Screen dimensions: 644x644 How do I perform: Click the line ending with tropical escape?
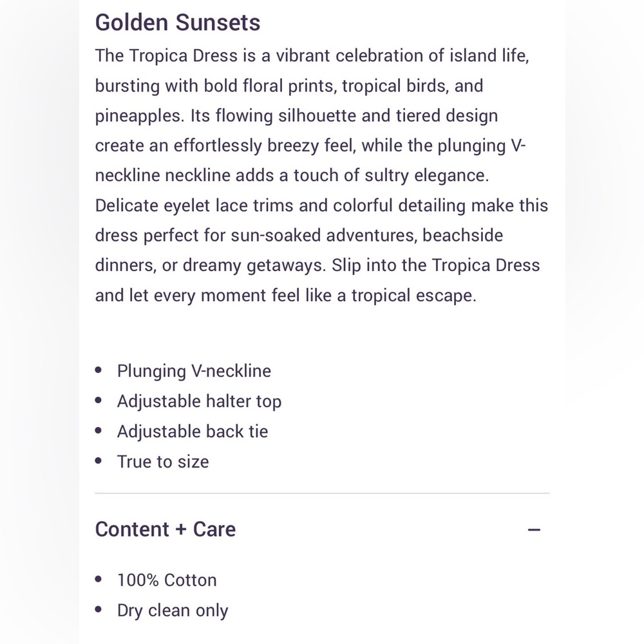(x=285, y=296)
